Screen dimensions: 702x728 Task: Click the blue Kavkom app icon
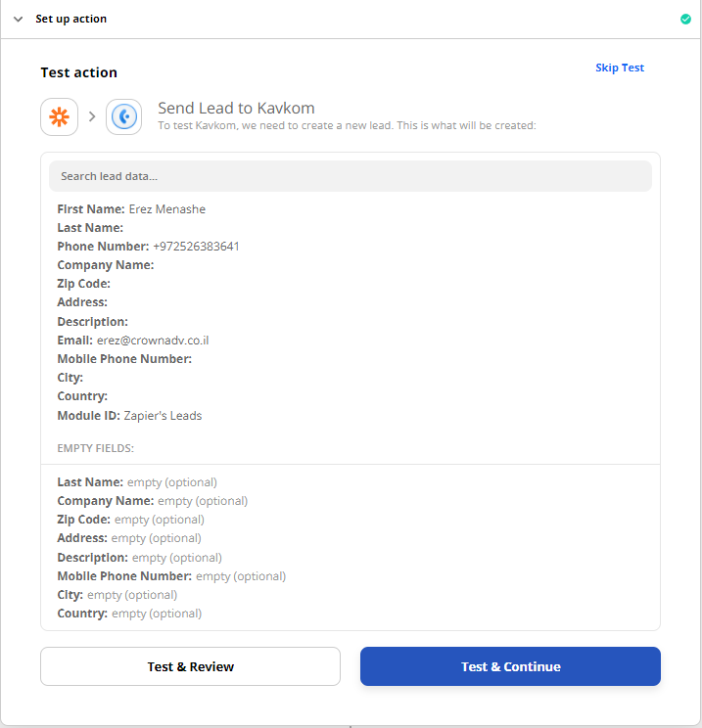(x=124, y=116)
